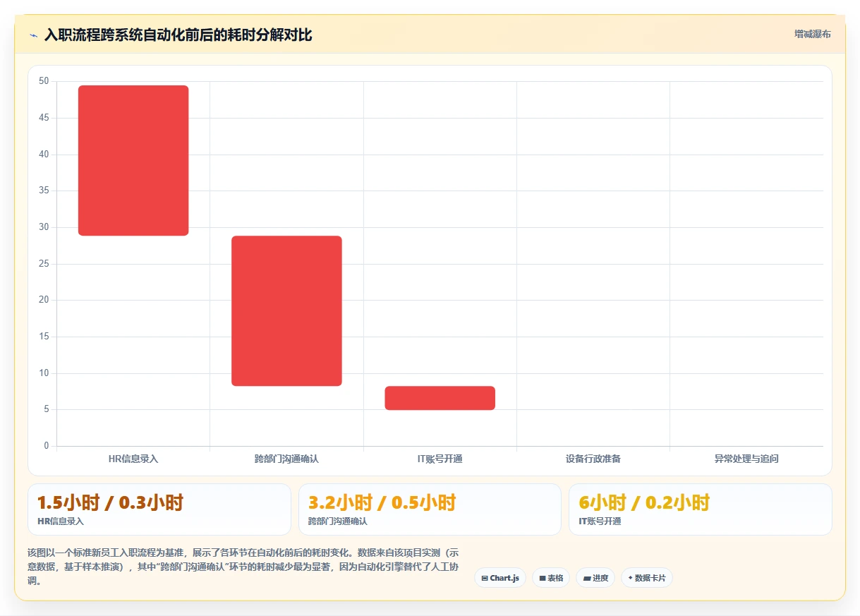Select the 数据卡片 tag chip
Viewport: 860px width, 616px height.
(647, 578)
